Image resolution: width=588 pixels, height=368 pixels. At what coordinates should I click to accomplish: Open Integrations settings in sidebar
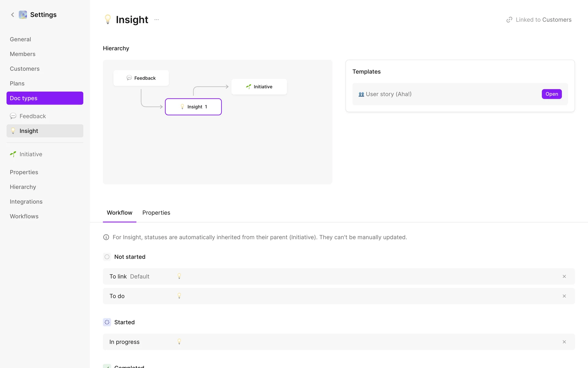pyautogui.click(x=26, y=201)
